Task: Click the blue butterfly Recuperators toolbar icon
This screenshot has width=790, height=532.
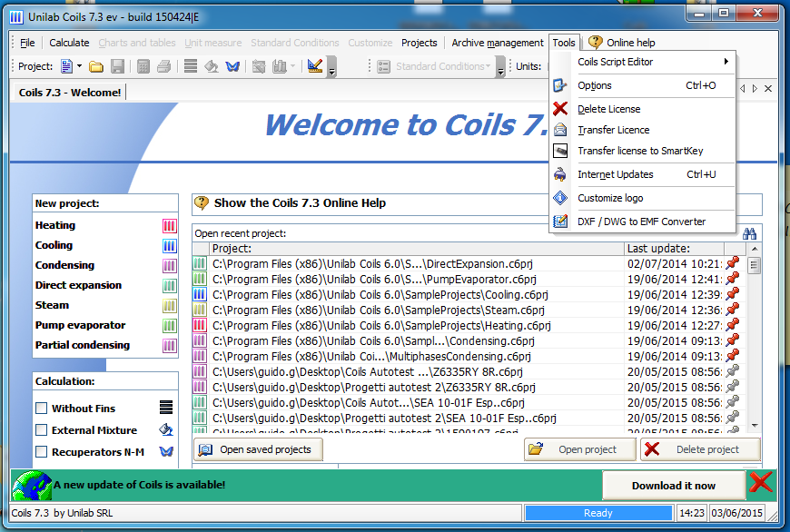Action: 232,66
